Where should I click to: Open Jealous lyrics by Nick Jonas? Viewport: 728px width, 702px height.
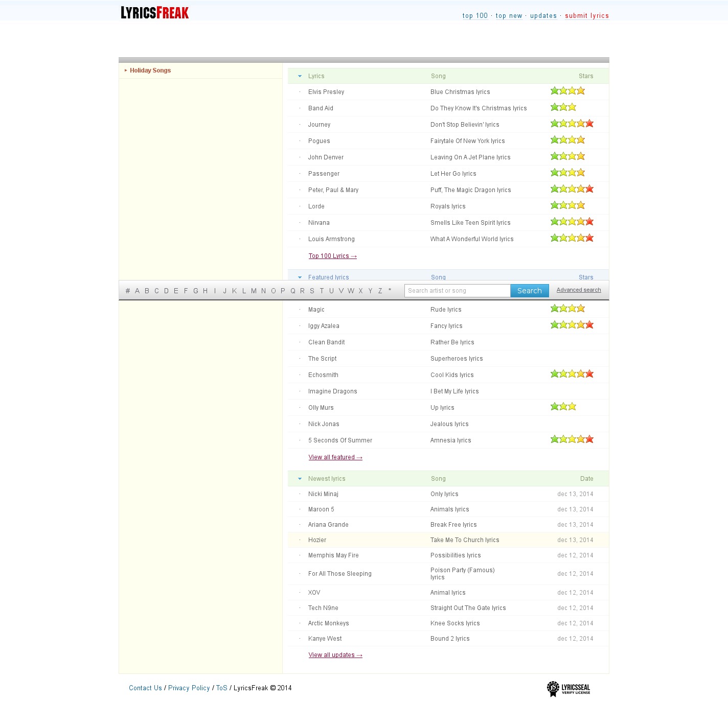pos(449,424)
